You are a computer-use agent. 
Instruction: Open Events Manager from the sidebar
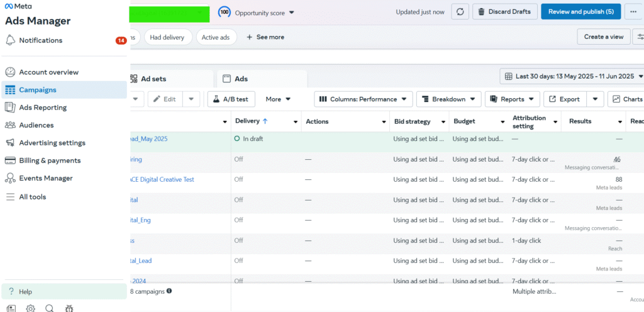(x=45, y=178)
